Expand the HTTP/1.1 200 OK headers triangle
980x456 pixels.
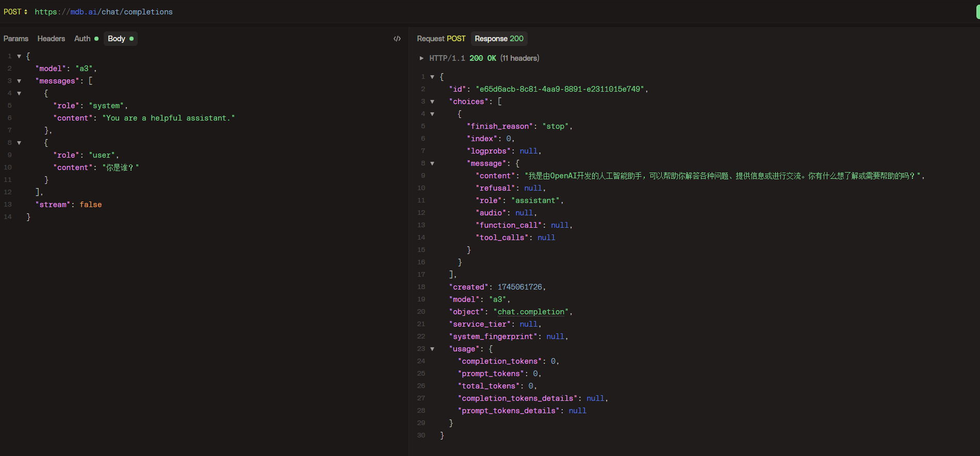click(421, 58)
